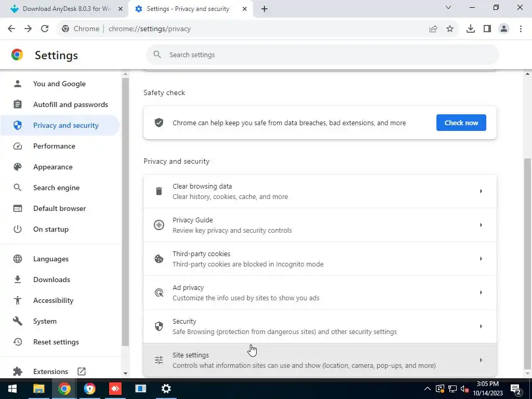Open the Brave browser taskbar icon

point(89,389)
